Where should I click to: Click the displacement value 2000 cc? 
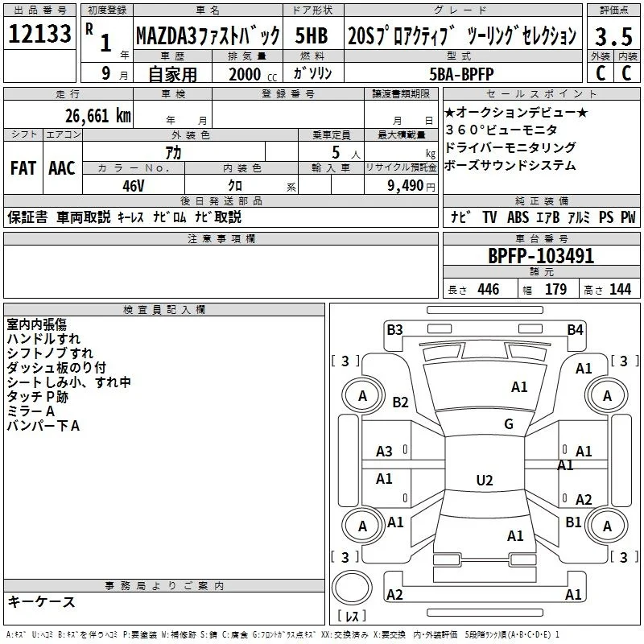[253, 75]
